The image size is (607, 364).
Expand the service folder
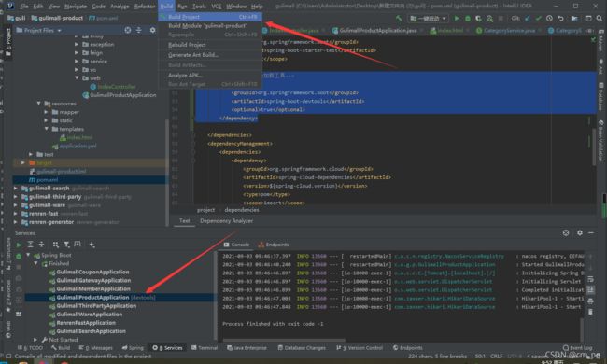[x=77, y=62]
